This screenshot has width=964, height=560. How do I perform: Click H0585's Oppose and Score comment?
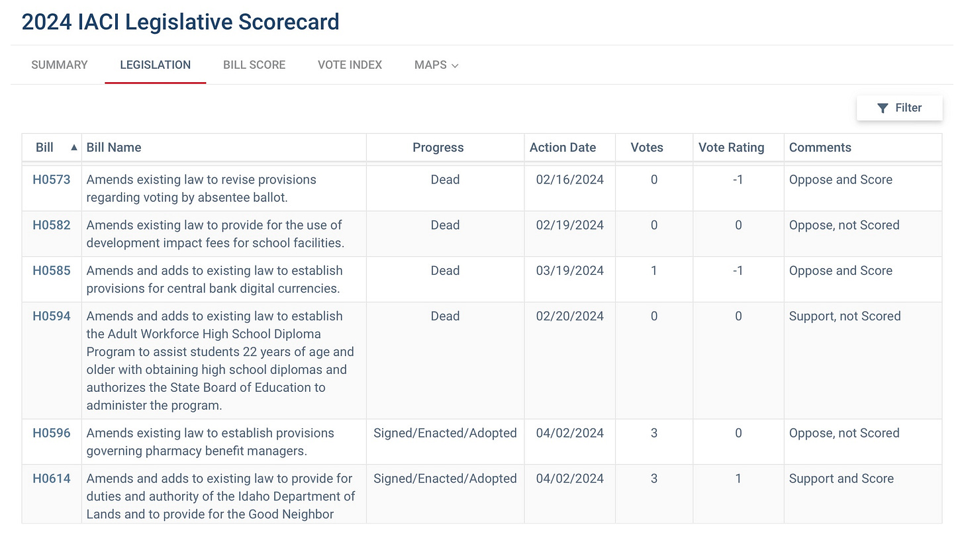click(x=841, y=271)
